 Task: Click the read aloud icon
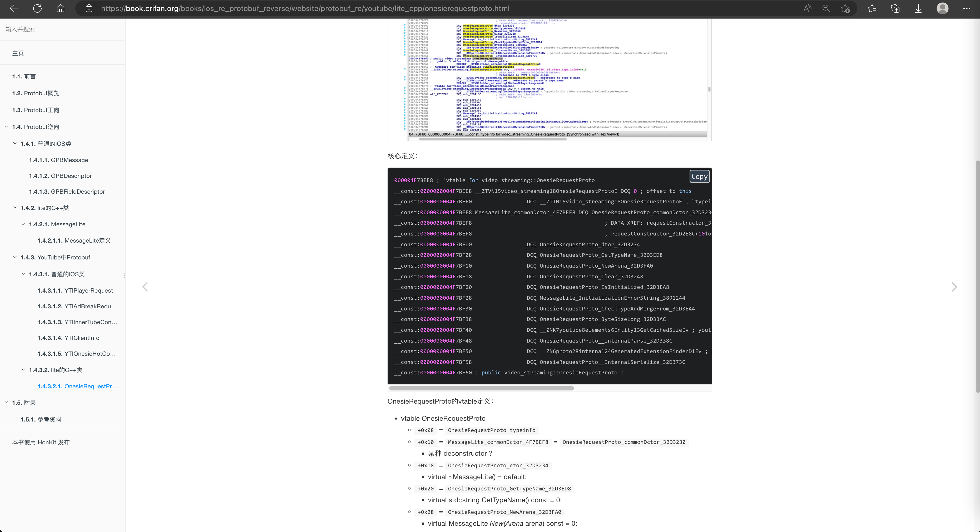click(x=807, y=8)
